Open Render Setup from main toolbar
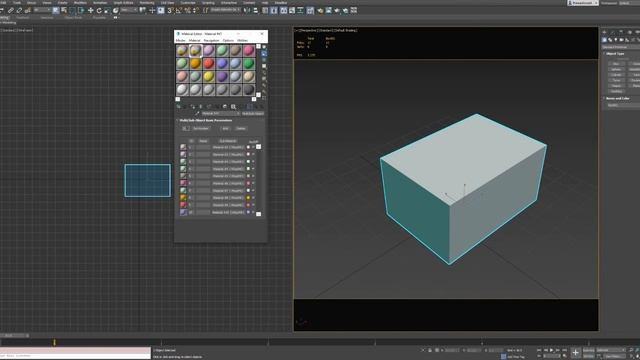The height and width of the screenshot is (360, 640). pyautogui.click(x=320, y=10)
